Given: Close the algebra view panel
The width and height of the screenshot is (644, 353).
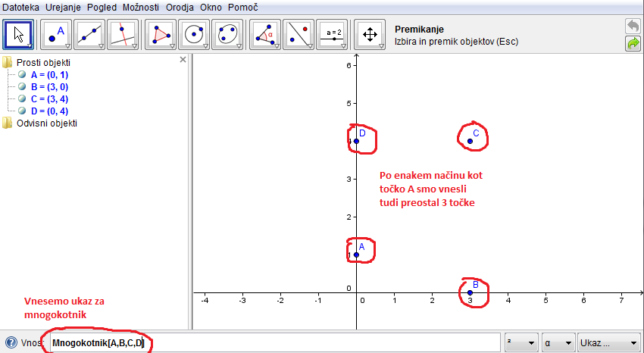Looking at the screenshot, I should pyautogui.click(x=183, y=60).
